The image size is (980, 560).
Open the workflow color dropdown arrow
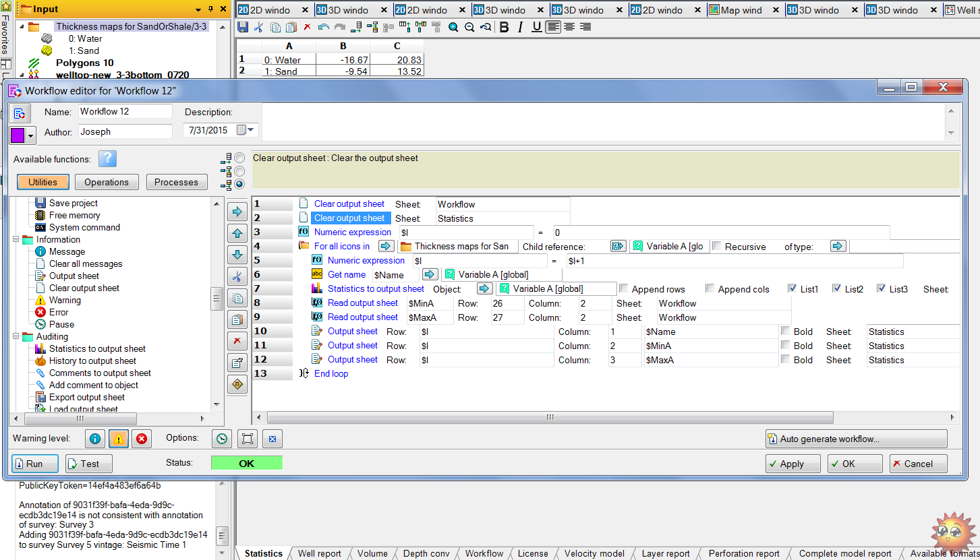click(x=31, y=136)
